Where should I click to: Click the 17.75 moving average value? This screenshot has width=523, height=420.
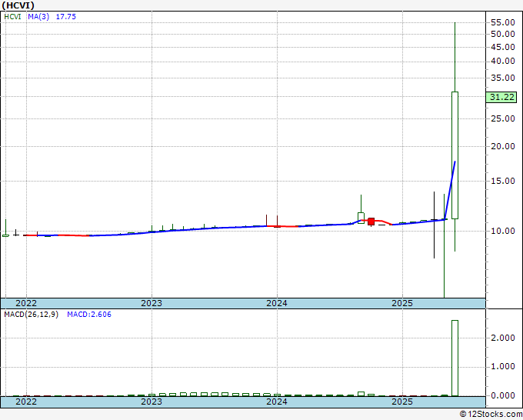coord(65,17)
